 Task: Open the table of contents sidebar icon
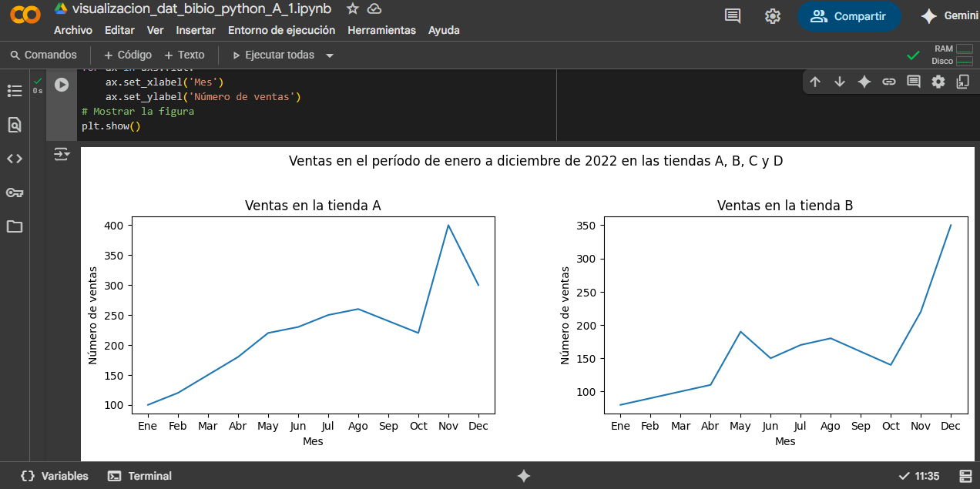coord(15,91)
